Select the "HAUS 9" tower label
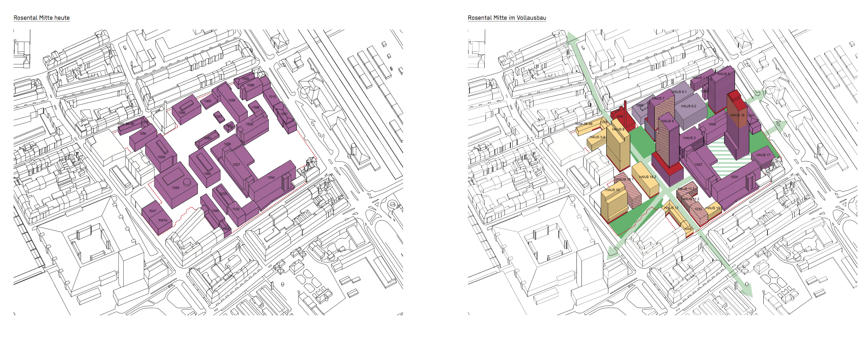The width and height of the screenshot is (868, 341). click(667, 121)
